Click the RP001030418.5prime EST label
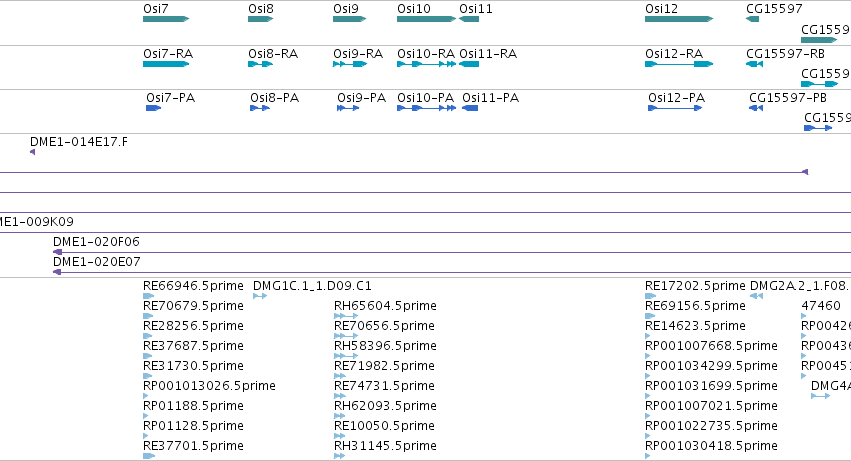Image resolution: width=851 pixels, height=461 pixels. click(x=712, y=446)
